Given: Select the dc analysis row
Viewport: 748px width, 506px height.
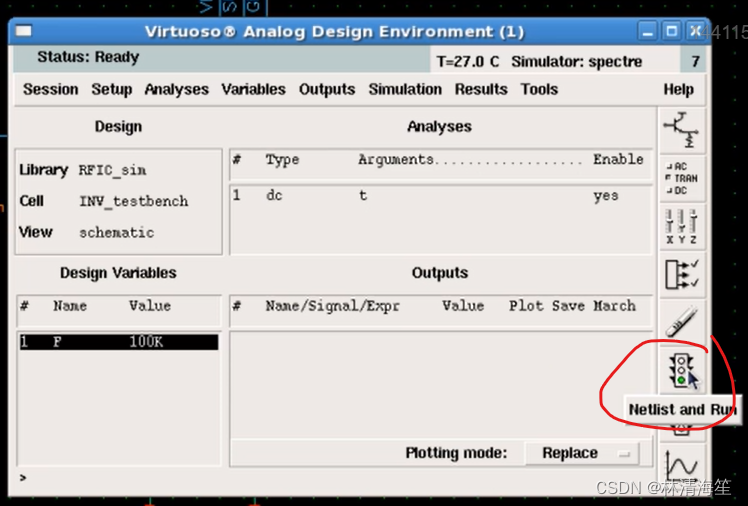Looking at the screenshot, I should [440, 196].
